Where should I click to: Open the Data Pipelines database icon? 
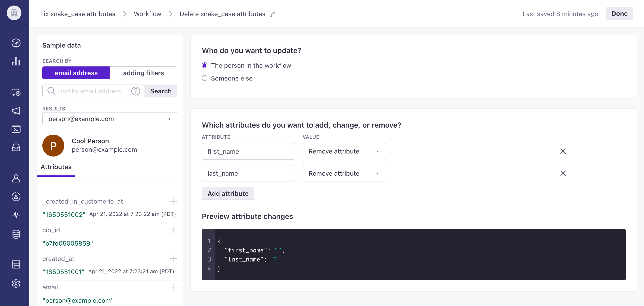pyautogui.click(x=16, y=234)
